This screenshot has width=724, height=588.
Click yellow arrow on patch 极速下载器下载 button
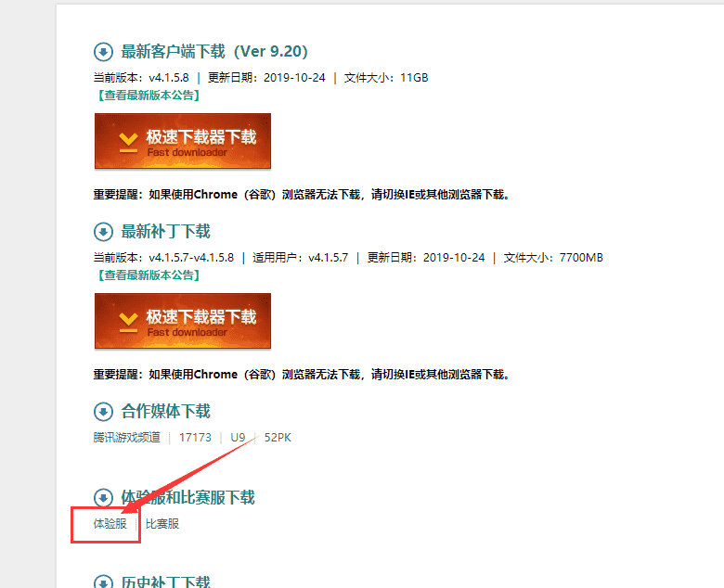[128, 323]
